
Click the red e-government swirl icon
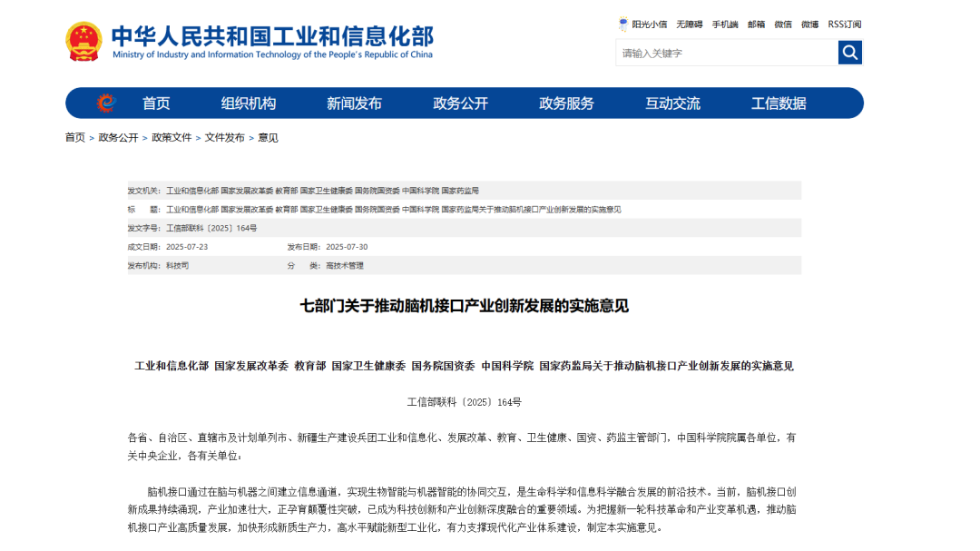(106, 103)
